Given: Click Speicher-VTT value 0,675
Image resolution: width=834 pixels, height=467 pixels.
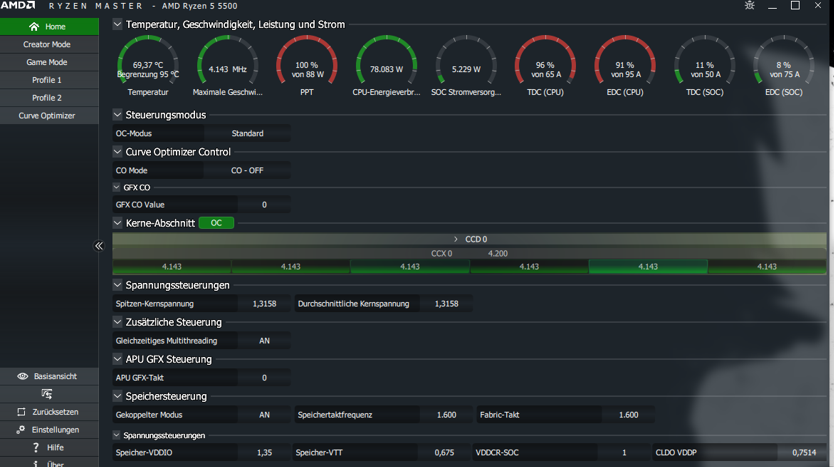Looking at the screenshot, I should (444, 453).
